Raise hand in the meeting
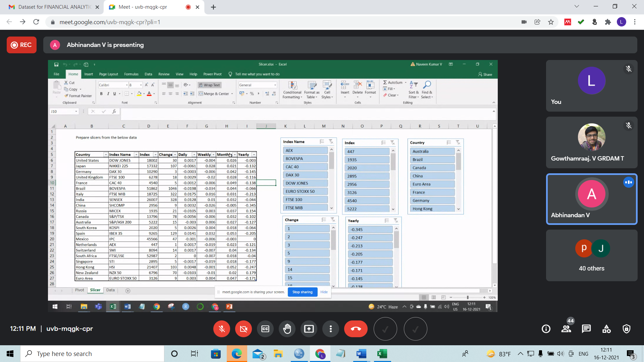The image size is (644, 362). click(287, 329)
